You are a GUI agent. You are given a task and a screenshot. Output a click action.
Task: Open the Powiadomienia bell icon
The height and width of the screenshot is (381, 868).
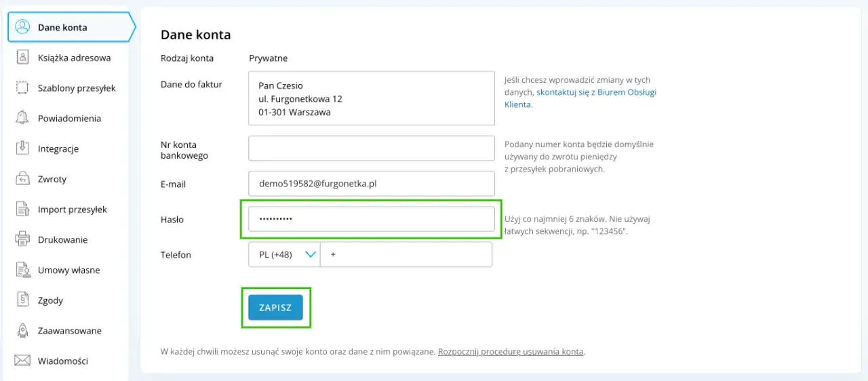coord(22,118)
